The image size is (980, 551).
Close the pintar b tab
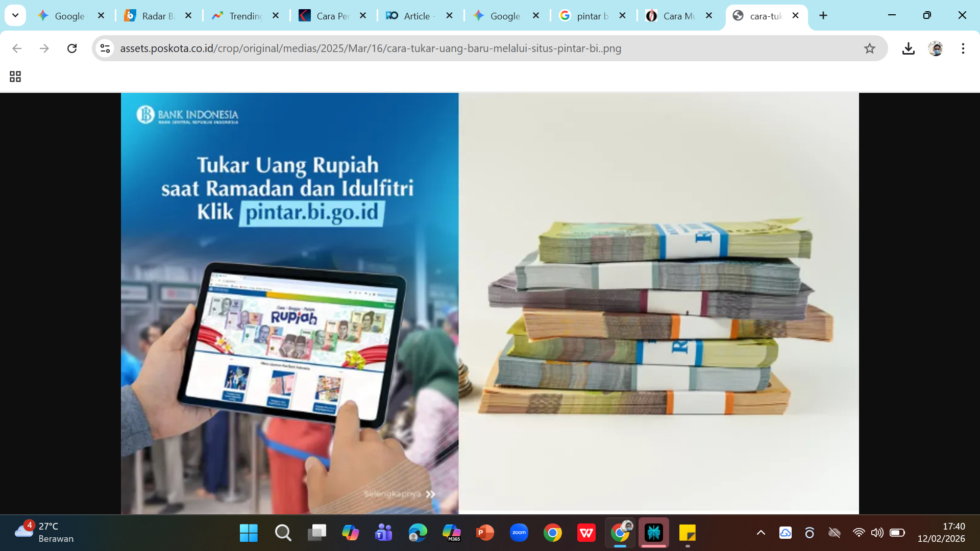tap(623, 16)
